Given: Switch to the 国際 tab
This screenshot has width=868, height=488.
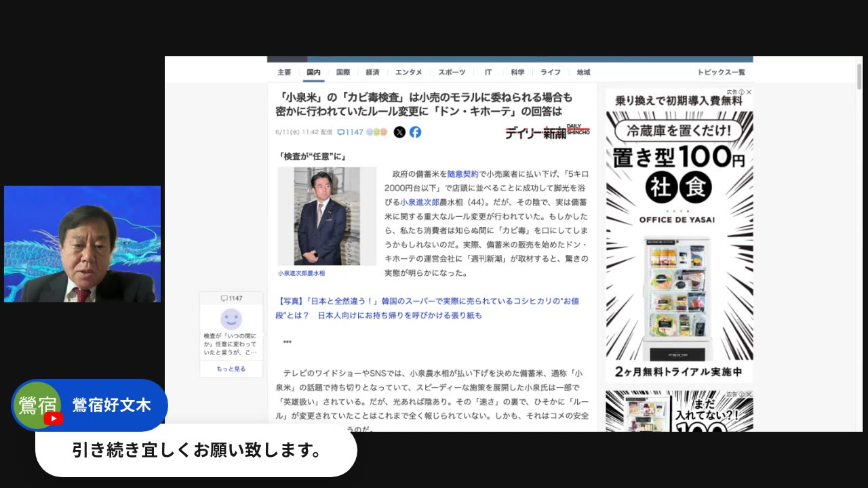Looking at the screenshot, I should 343,73.
